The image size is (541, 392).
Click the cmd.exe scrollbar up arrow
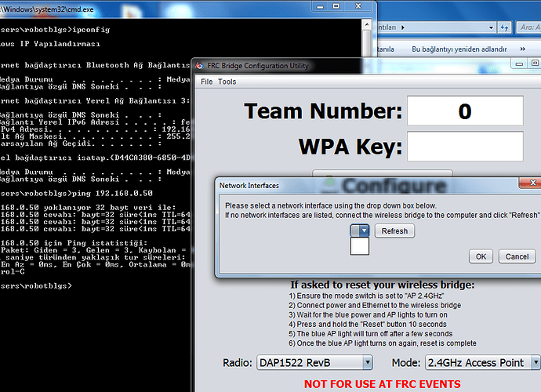pyautogui.click(x=367, y=24)
